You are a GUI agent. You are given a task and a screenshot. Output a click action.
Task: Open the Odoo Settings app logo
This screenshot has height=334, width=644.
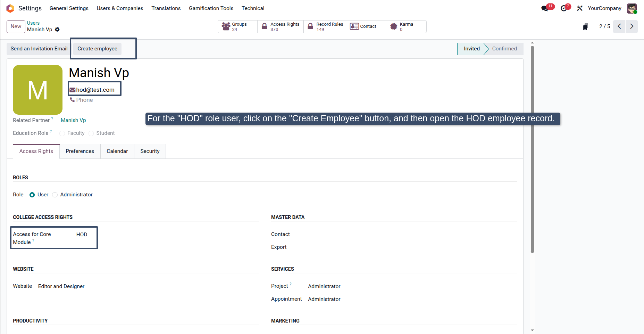click(x=10, y=8)
